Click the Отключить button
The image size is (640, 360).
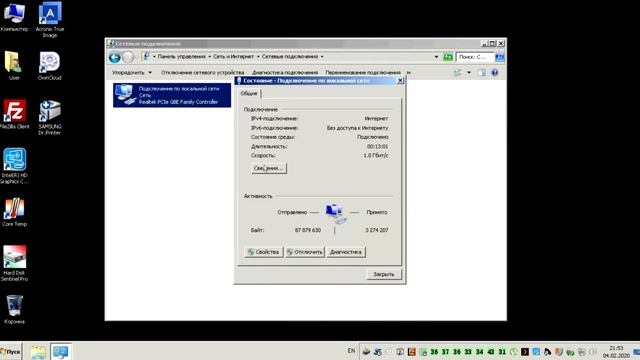(304, 252)
